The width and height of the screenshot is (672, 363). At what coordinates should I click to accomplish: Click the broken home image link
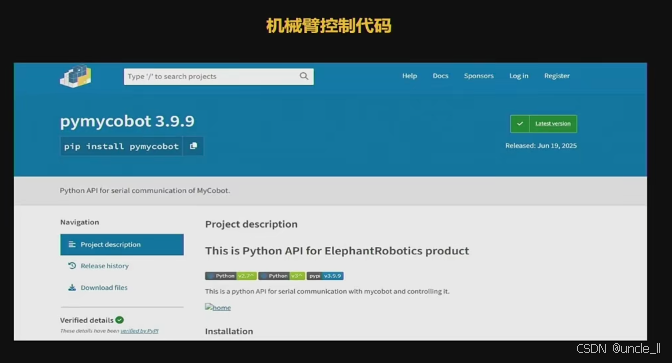pyautogui.click(x=218, y=307)
